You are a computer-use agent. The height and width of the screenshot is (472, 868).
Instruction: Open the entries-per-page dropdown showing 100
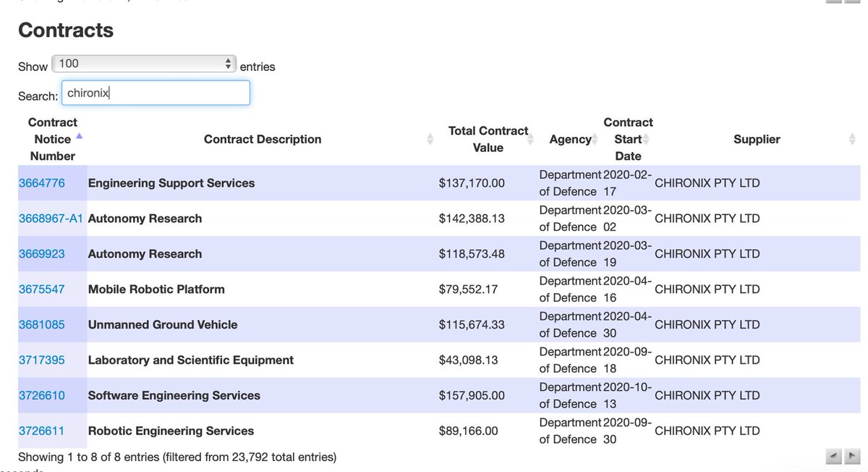[x=145, y=64]
